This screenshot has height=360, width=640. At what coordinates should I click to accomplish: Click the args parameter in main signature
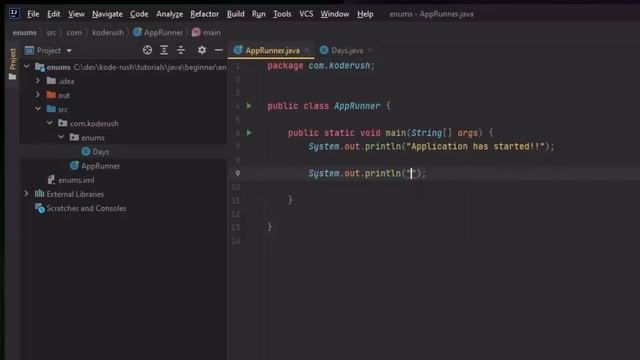pos(467,133)
